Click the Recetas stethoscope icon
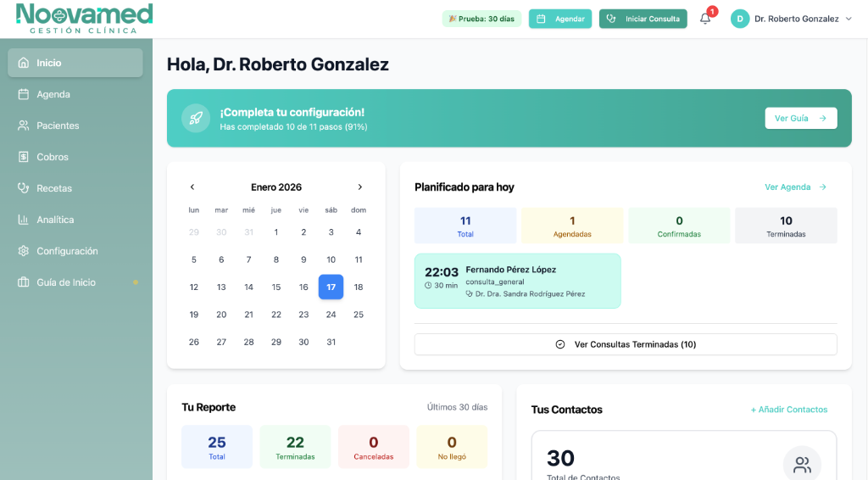 [x=23, y=188]
